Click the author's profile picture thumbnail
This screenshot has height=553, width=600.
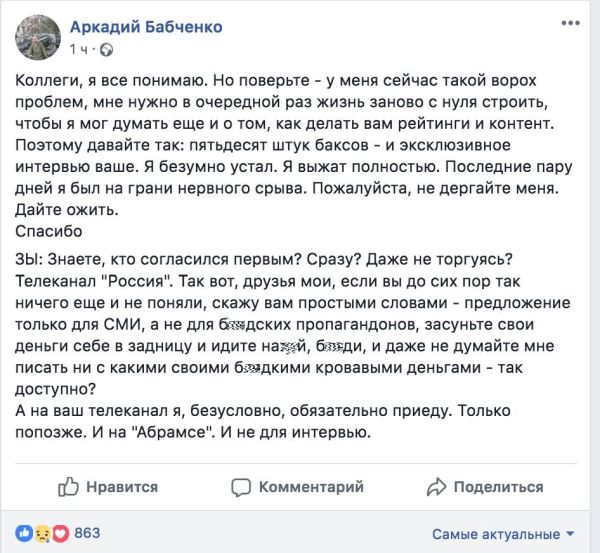pyautogui.click(x=37, y=36)
